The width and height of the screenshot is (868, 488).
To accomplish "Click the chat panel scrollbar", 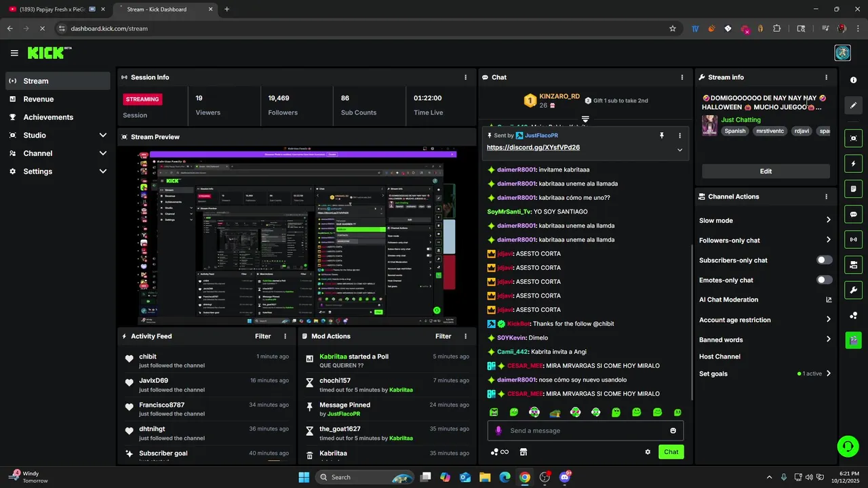I will pyautogui.click(x=692, y=322).
